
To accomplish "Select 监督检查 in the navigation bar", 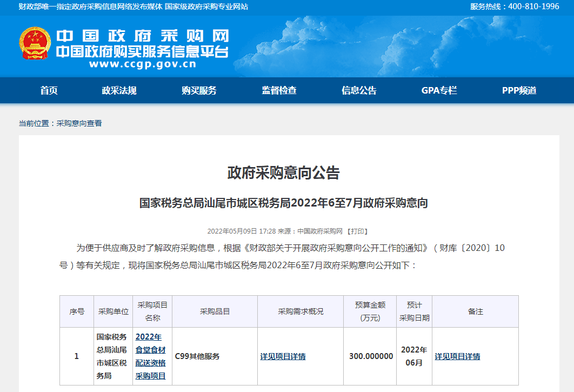I will click(x=279, y=91).
